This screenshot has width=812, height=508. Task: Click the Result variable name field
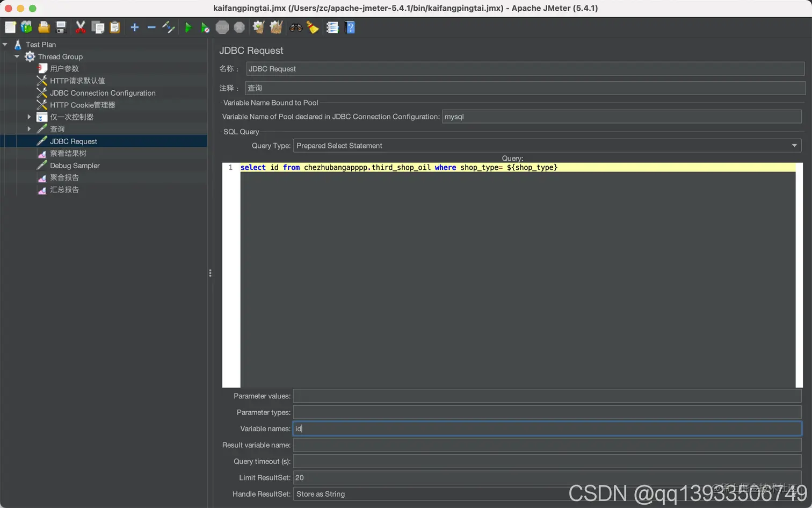coord(547,445)
